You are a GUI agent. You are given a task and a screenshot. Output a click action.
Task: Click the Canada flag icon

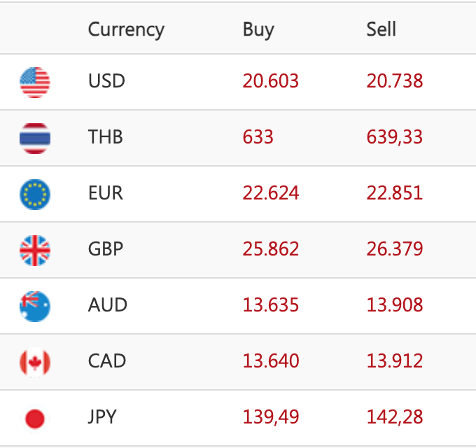coord(35,362)
